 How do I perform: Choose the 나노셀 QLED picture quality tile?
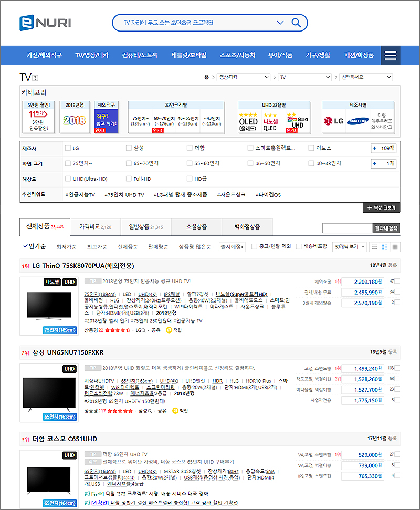click(x=270, y=121)
